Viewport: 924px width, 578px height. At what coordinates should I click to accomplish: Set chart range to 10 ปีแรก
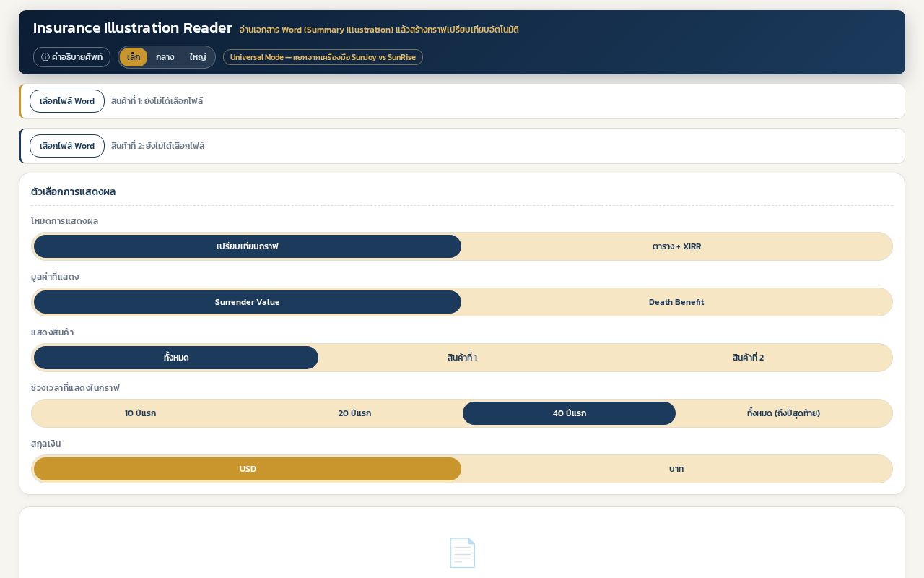140,413
